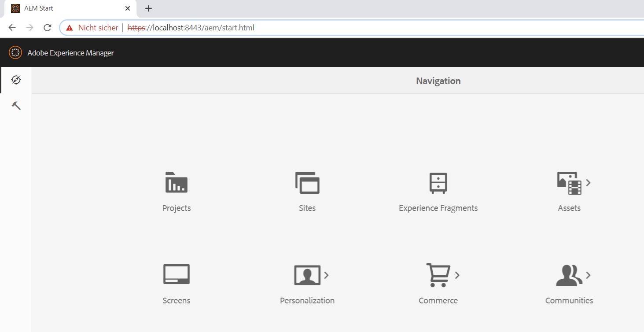Screen dimensions: 644x332
Task: Open a new browser tab
Action: pyautogui.click(x=149, y=8)
